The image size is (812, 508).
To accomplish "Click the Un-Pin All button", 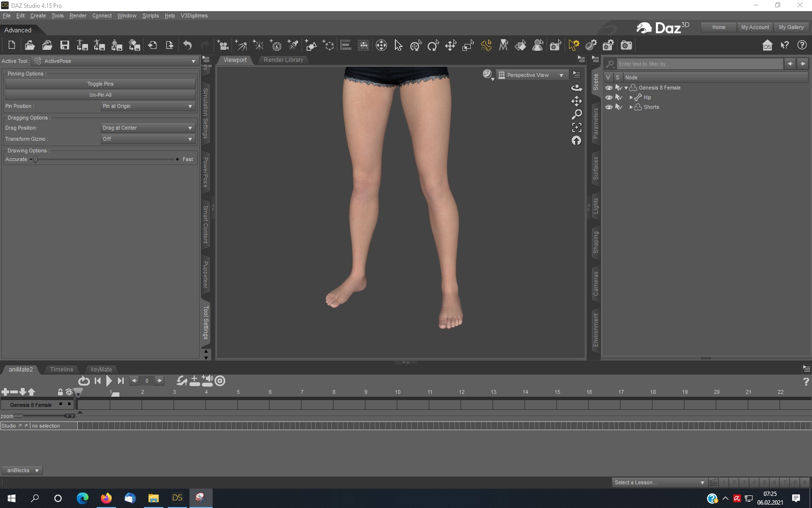I will click(x=100, y=95).
